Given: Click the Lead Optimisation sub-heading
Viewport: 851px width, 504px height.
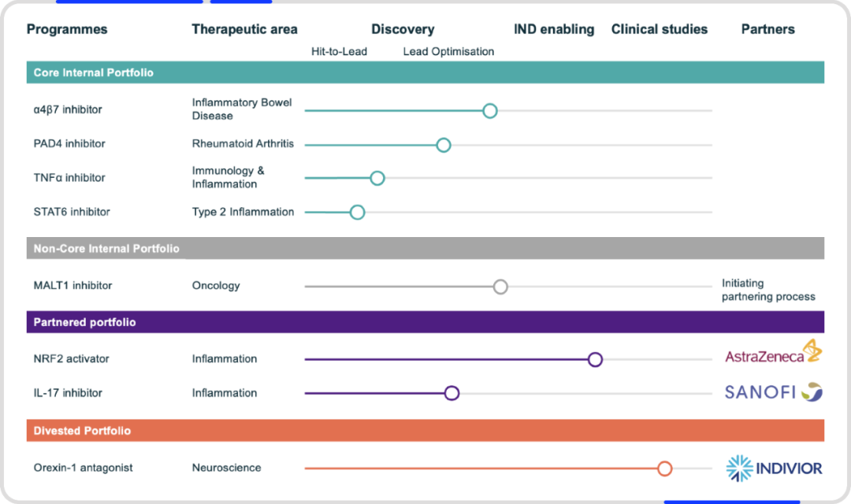Looking at the screenshot, I should (448, 51).
